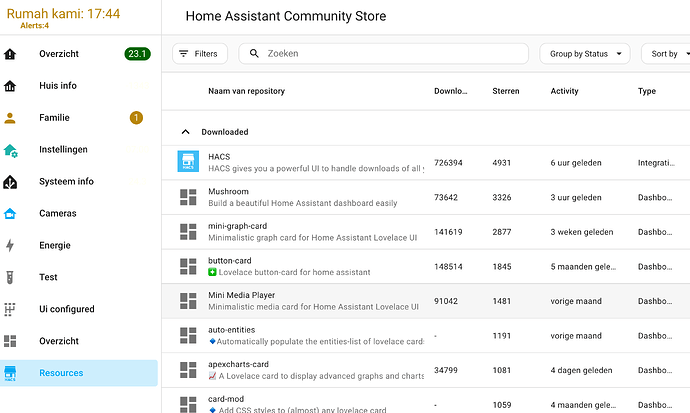Click the Familie person icon
Viewport: 690px width, 413px height.
point(10,118)
